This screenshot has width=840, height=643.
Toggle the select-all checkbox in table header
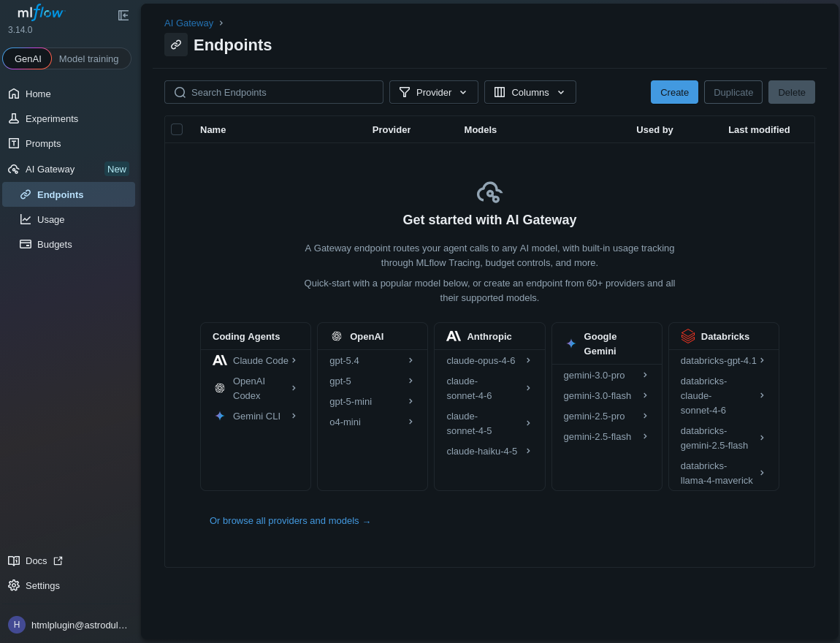(177, 129)
